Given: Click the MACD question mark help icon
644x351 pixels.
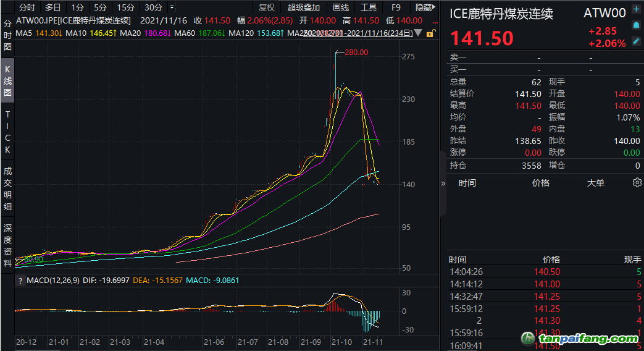Looking at the screenshot, I should click(x=20, y=281).
